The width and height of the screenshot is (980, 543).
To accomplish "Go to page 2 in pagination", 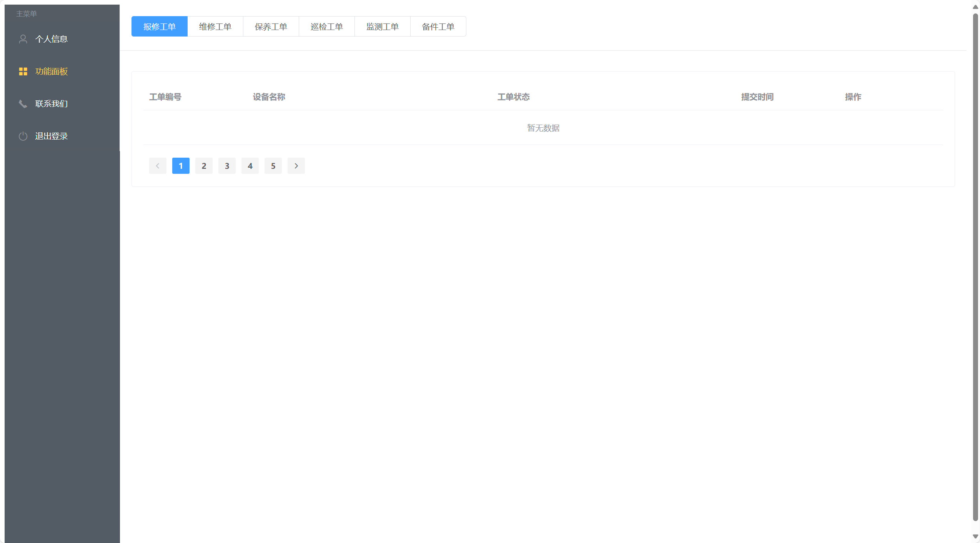I will coord(204,166).
